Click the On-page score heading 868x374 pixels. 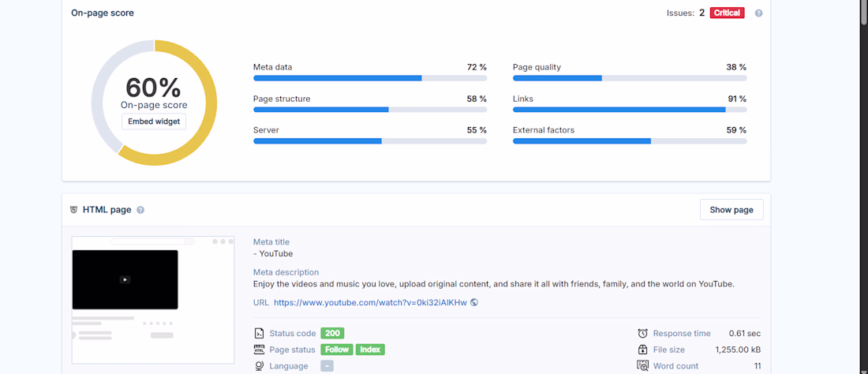(x=103, y=13)
